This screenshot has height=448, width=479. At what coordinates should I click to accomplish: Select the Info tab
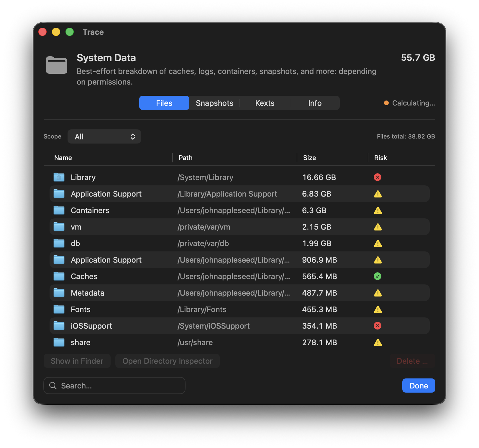click(x=315, y=103)
